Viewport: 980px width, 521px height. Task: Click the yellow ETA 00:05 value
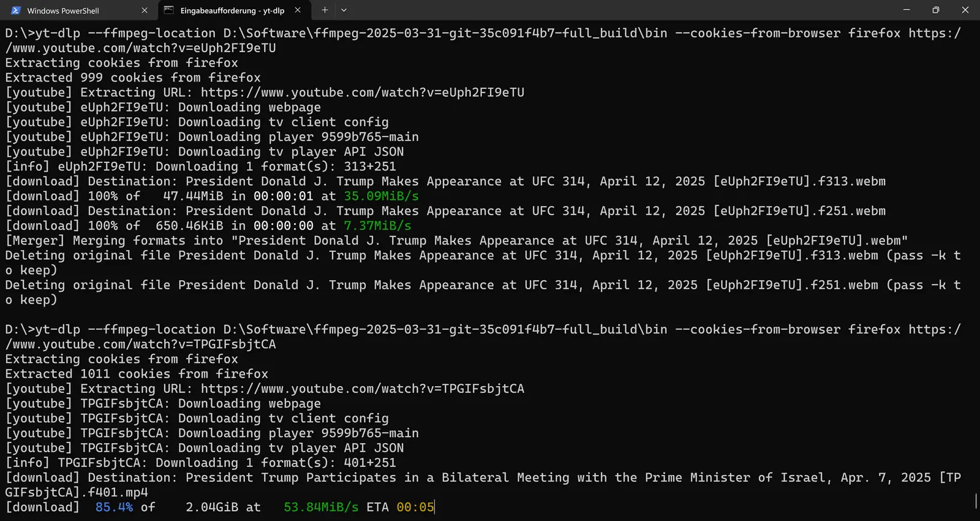pos(415,508)
